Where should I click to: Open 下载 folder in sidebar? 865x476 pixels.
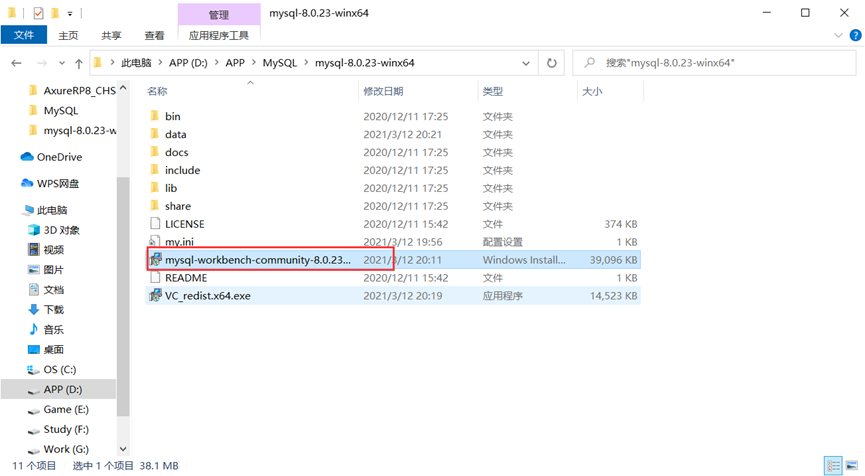point(46,309)
